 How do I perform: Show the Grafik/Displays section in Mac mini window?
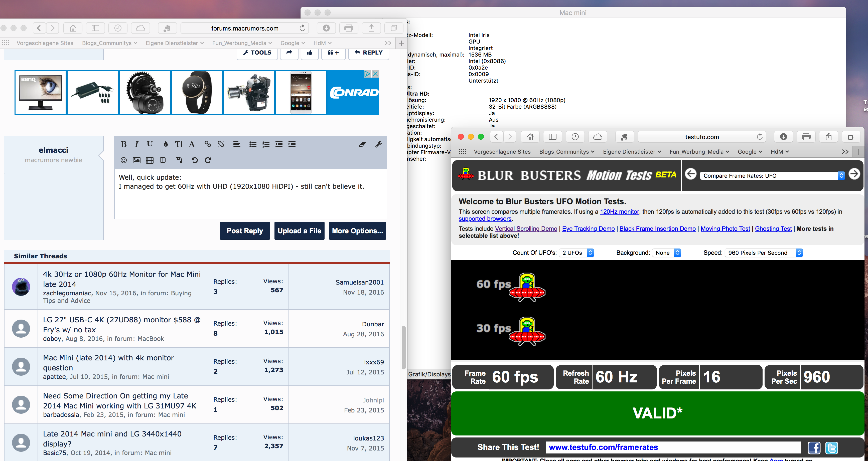click(x=429, y=374)
